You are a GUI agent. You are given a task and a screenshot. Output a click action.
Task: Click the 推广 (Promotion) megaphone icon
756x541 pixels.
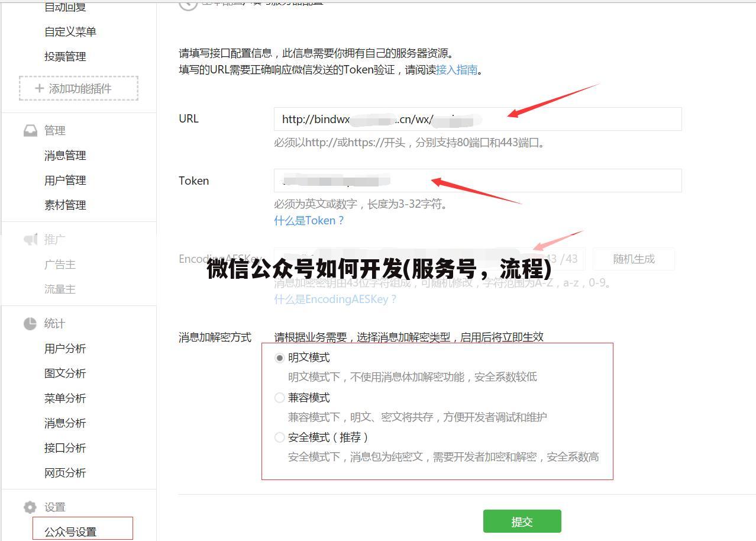click(x=31, y=239)
